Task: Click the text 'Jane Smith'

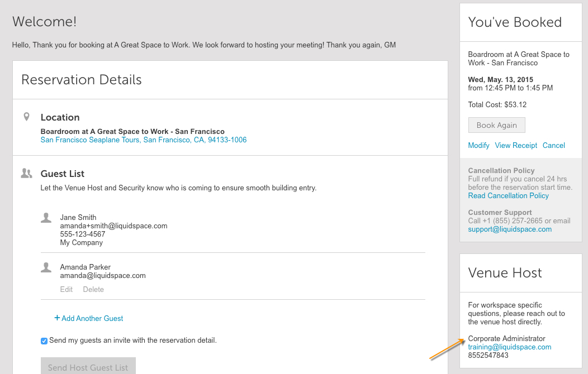Action: coord(78,218)
